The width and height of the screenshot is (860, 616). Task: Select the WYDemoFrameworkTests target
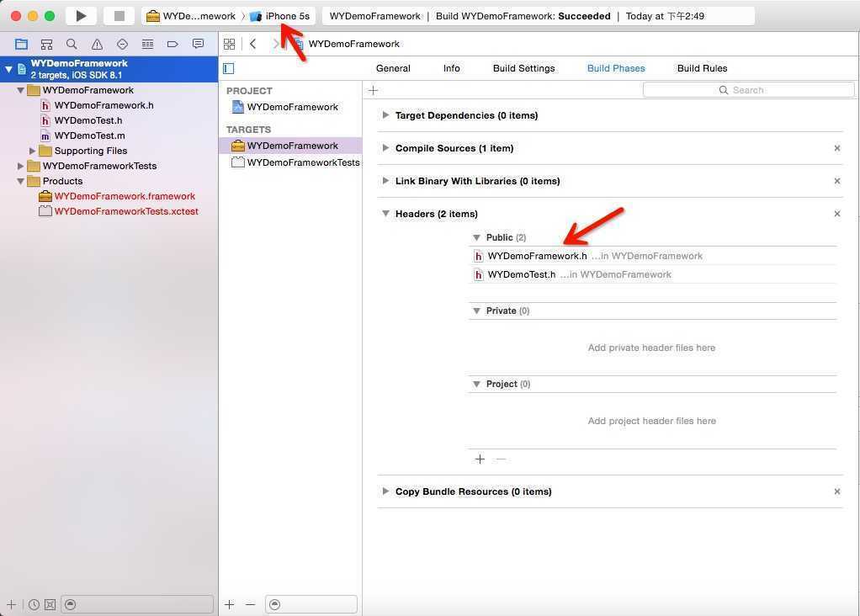click(x=295, y=162)
